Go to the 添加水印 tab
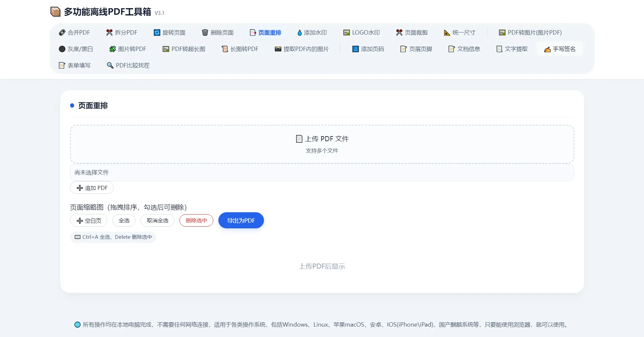This screenshot has width=644, height=337. (x=312, y=33)
